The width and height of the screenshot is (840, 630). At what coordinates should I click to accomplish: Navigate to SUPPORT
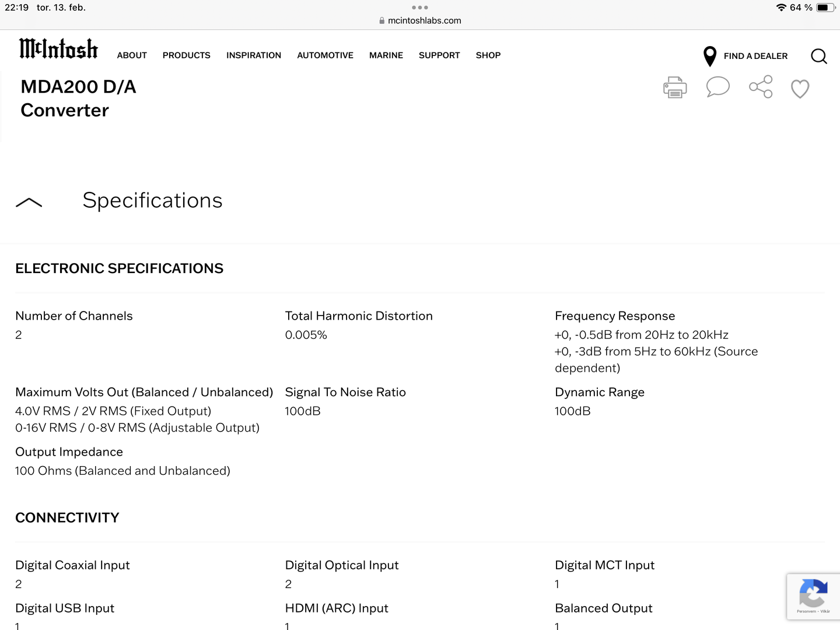pyautogui.click(x=439, y=55)
